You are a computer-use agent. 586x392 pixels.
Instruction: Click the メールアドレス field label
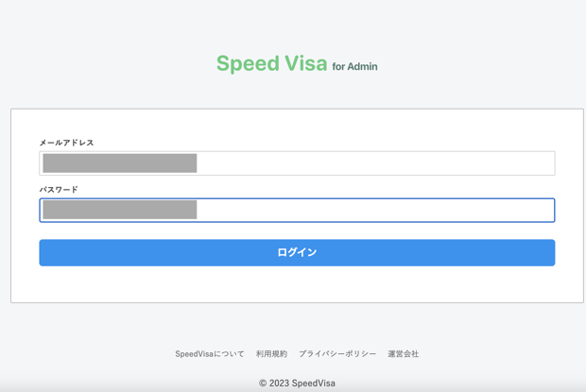click(66, 143)
